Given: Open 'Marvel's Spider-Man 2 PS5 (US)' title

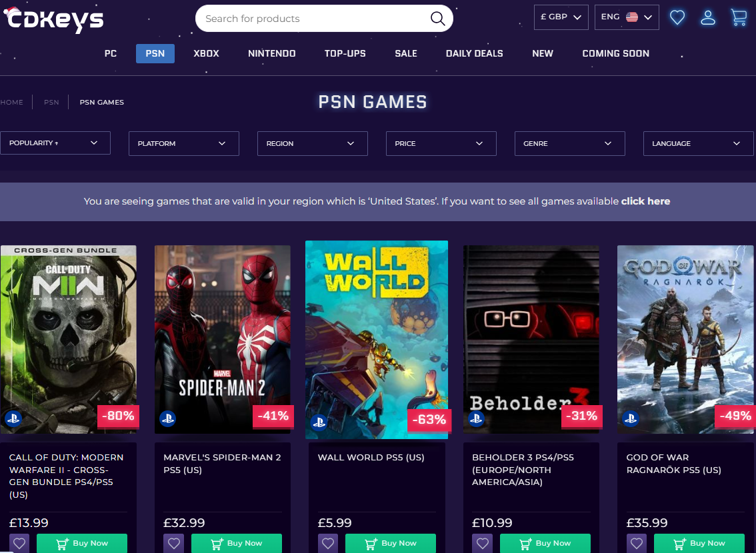Looking at the screenshot, I should point(222,464).
